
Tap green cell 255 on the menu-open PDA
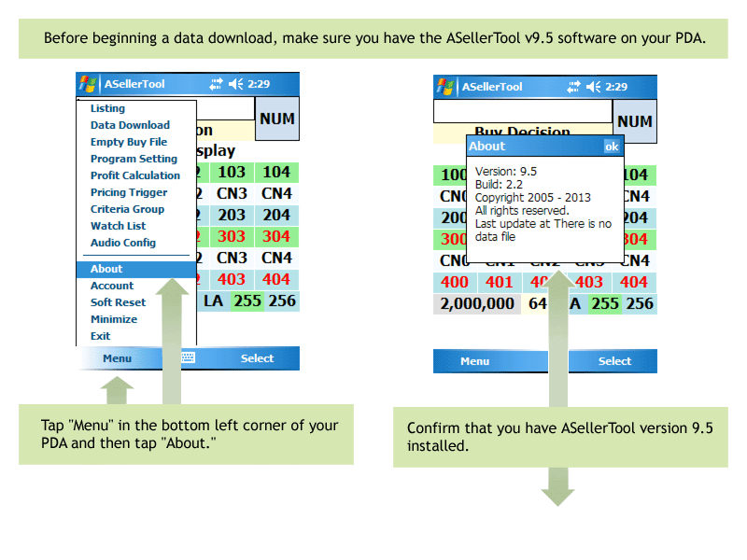(x=247, y=301)
